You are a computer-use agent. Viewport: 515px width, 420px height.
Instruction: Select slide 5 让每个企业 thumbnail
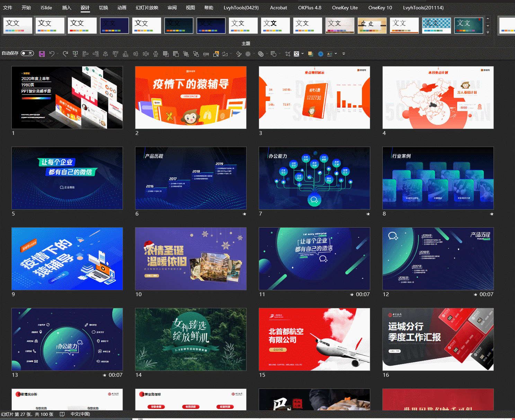click(x=67, y=178)
